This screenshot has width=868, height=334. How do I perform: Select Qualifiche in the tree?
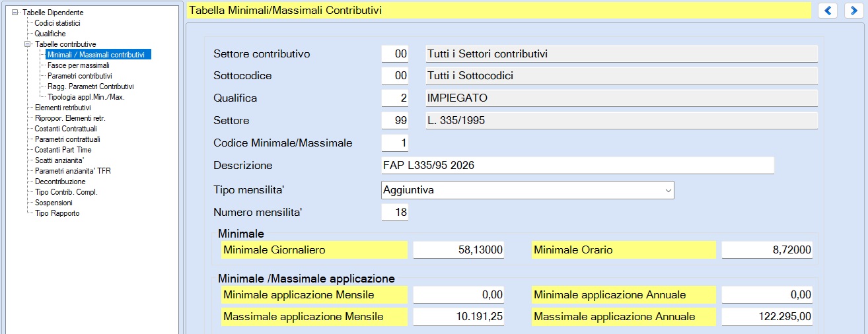[x=50, y=34]
